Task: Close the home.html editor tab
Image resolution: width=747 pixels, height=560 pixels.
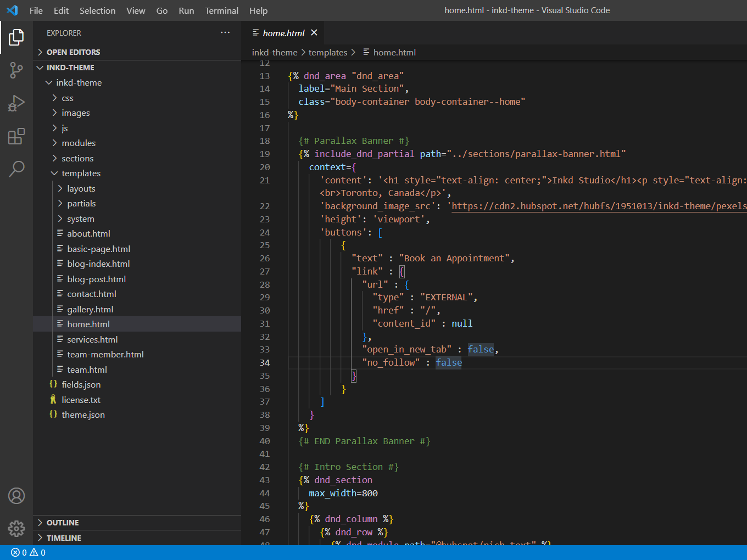Action: (314, 33)
